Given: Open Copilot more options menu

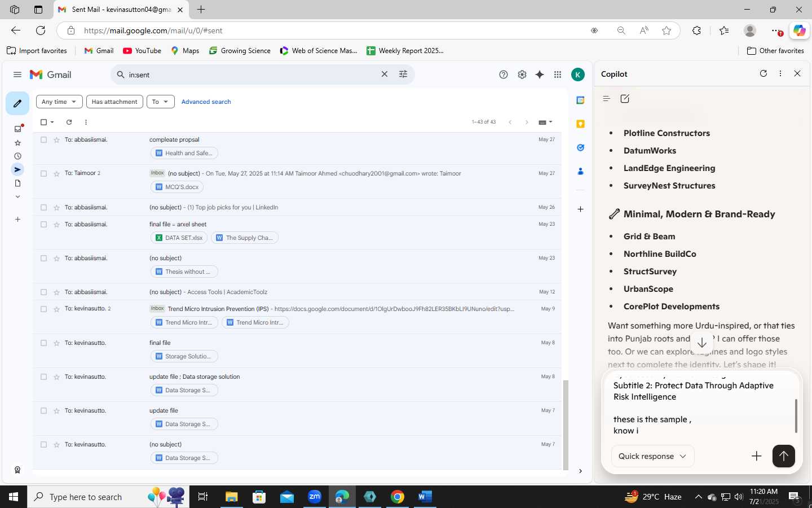Looking at the screenshot, I should tap(780, 73).
